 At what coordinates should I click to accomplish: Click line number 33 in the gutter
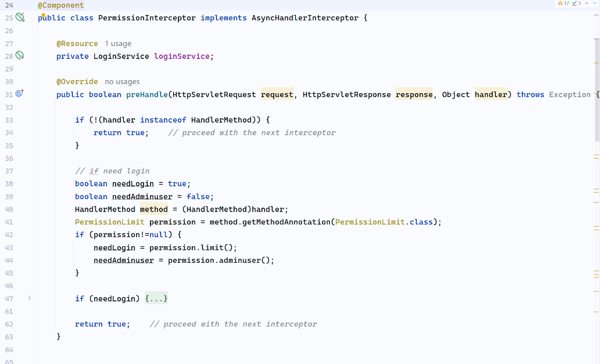(9, 120)
